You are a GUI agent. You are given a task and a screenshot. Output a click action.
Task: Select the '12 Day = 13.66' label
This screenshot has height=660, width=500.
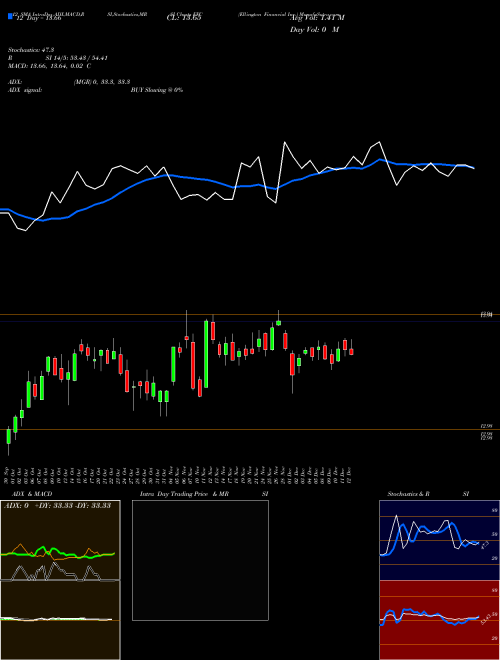point(39,18)
